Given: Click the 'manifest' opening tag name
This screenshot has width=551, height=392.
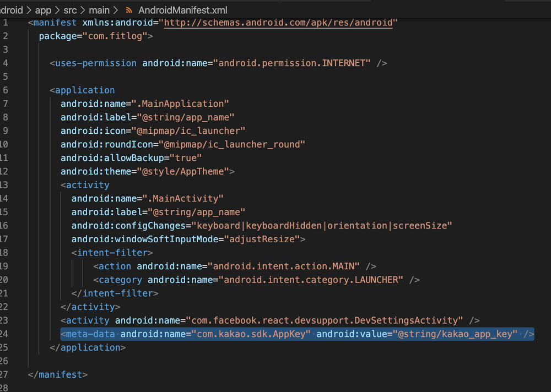Looking at the screenshot, I should coord(55,23).
